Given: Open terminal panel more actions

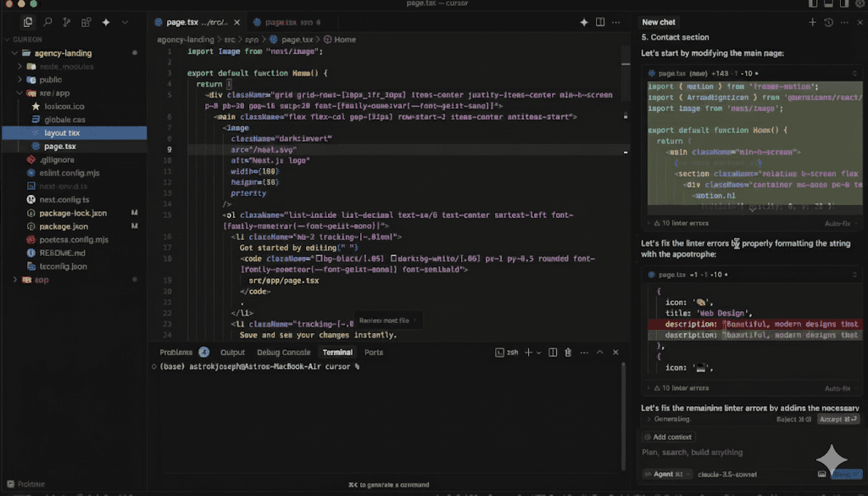Looking at the screenshot, I should [584, 352].
